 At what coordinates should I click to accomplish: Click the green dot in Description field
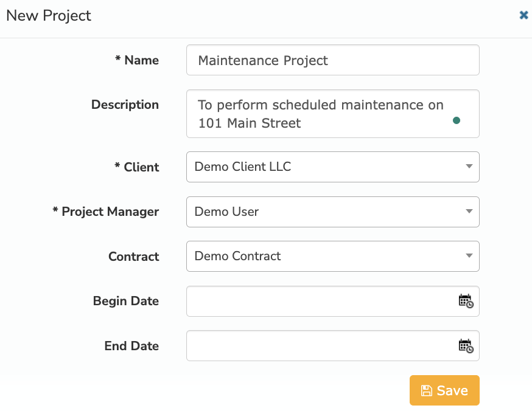click(457, 120)
